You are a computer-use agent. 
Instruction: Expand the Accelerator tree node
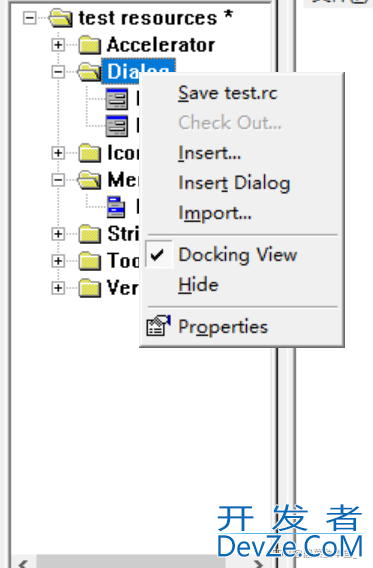58,45
